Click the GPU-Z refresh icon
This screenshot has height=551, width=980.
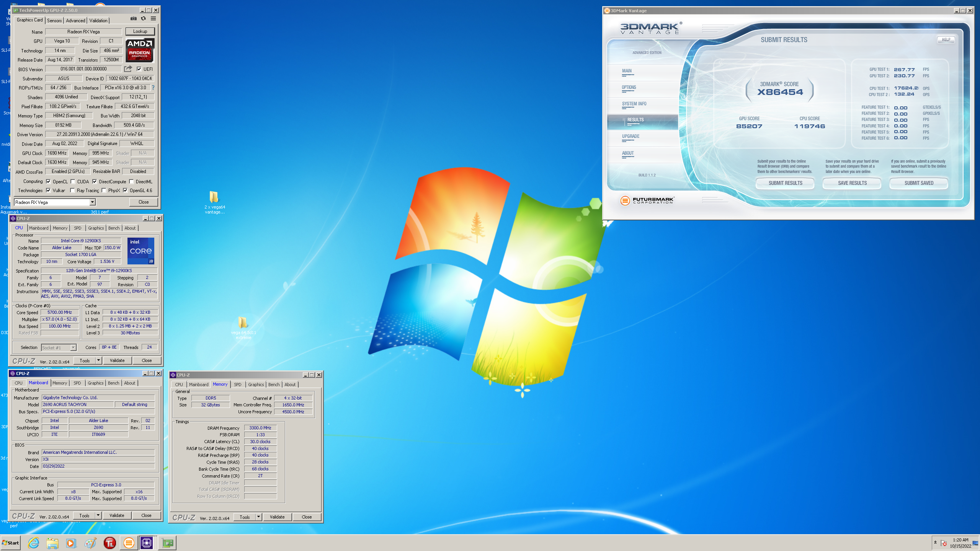(143, 18)
